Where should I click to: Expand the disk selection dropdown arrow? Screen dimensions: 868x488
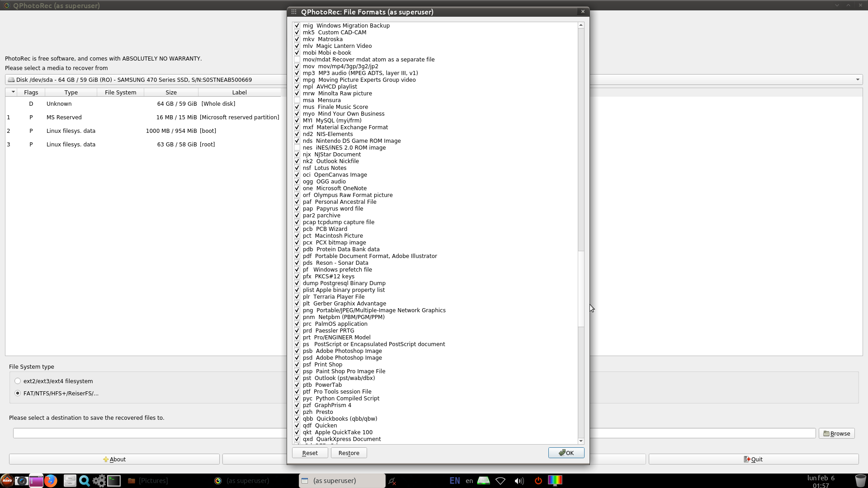[857, 80]
